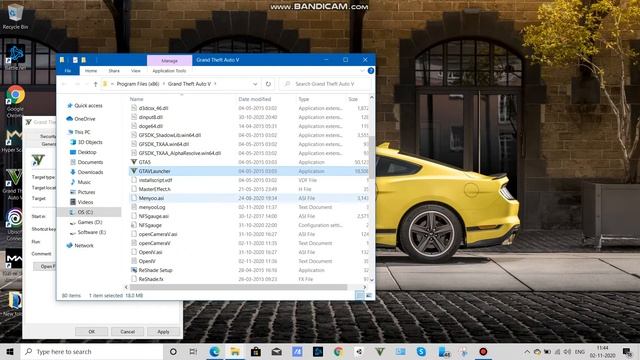
Task: Open Task View from the taskbar
Action: click(x=193, y=351)
